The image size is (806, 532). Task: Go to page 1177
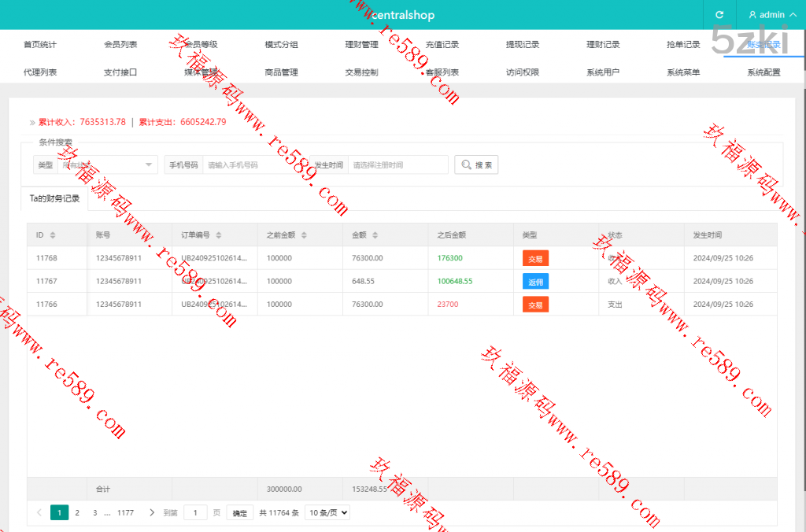[x=125, y=512]
